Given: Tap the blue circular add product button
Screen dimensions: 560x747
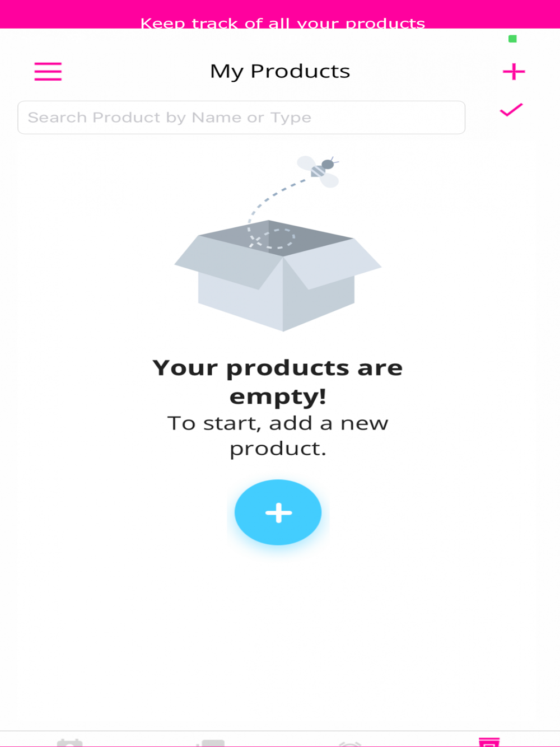Looking at the screenshot, I should click(x=278, y=512).
